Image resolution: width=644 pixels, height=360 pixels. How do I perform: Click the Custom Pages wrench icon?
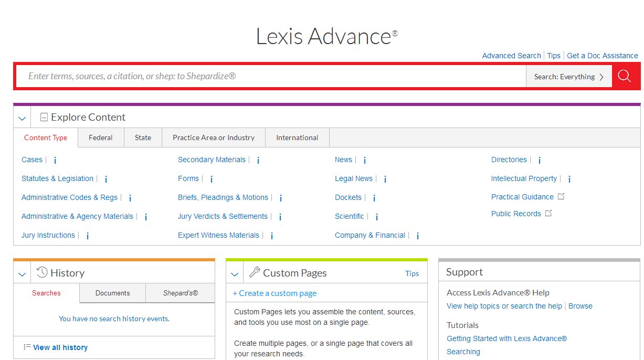pos(255,272)
